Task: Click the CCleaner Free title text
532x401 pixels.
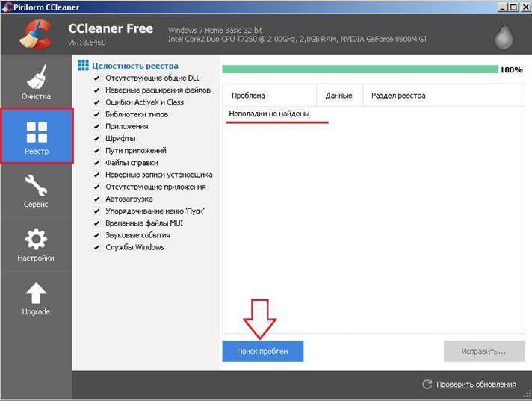Action: coord(111,28)
